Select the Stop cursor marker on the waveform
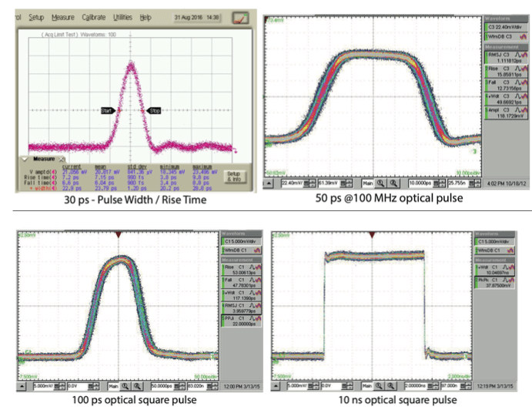532x420 pixels. tap(153, 110)
